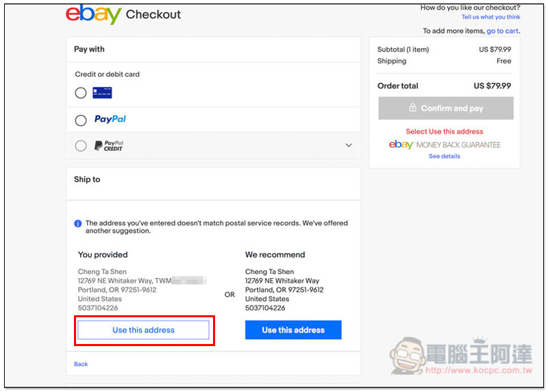The width and height of the screenshot is (548, 392).
Task: Click the blue info icon beside address notice
Action: (78, 223)
